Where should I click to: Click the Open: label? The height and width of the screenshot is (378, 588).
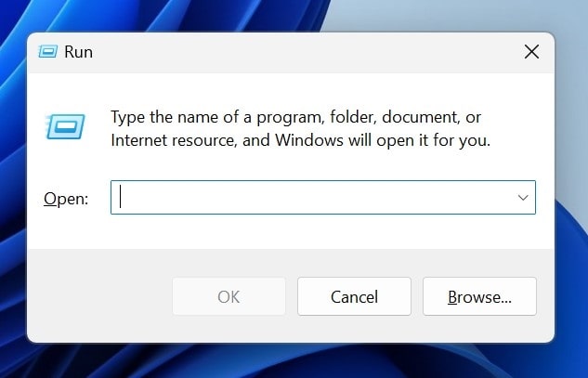[x=66, y=199]
